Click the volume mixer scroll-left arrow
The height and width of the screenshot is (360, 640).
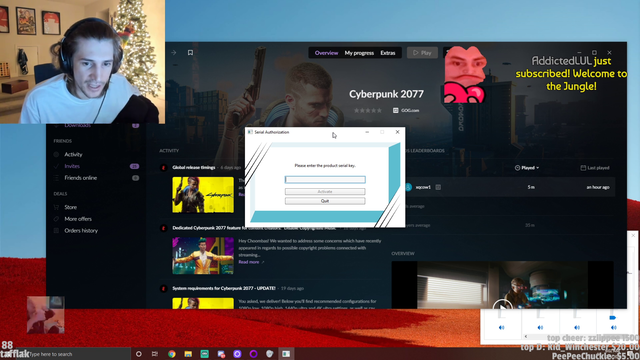[x=526, y=336]
